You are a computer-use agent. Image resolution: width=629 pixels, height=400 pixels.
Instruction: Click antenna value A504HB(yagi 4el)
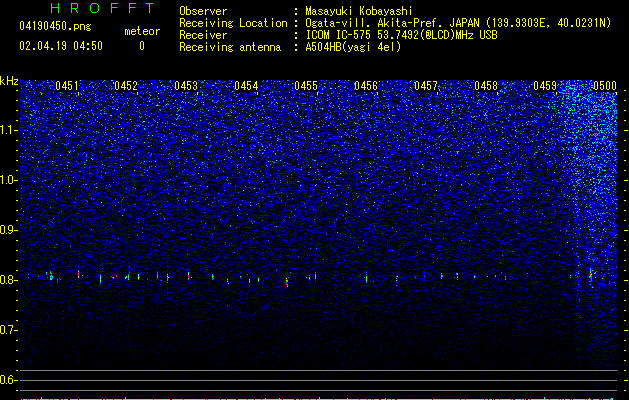(x=353, y=47)
